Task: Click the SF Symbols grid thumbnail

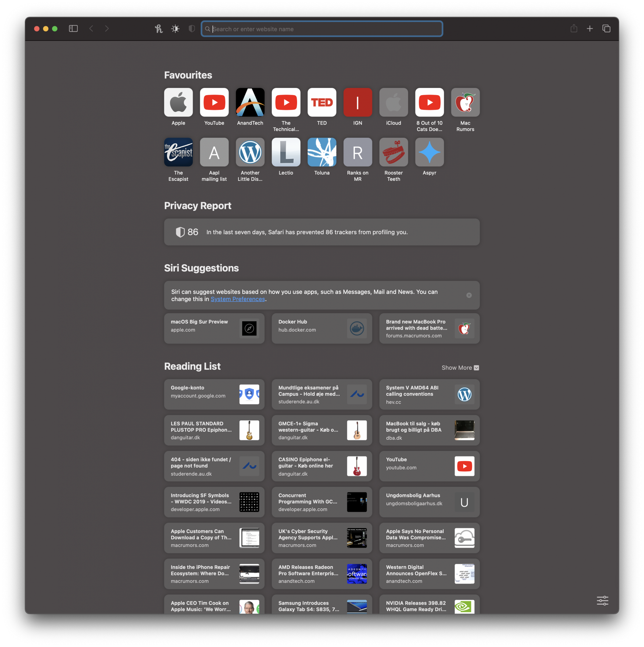Action: tap(249, 502)
